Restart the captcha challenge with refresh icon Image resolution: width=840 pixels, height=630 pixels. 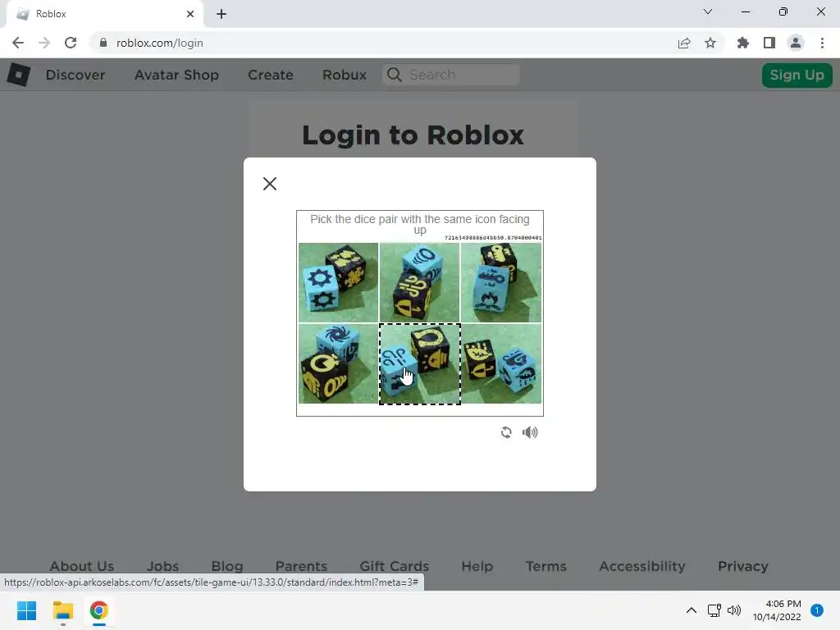pos(505,432)
